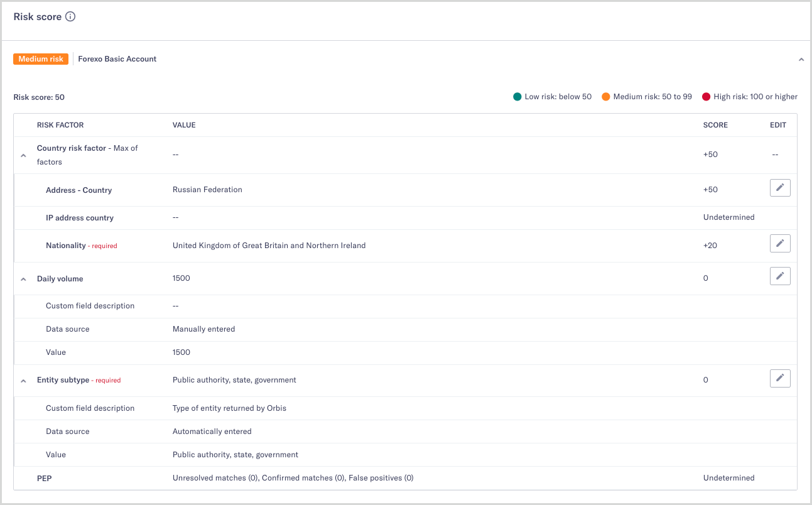Click the orange Medium risk indicator dot
Screen dimensions: 812x505
point(605,96)
